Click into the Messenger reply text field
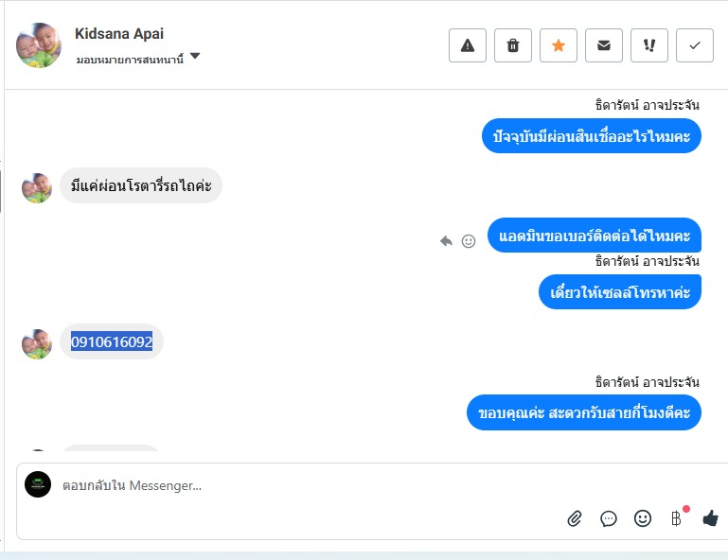728x560 pixels. coord(284,486)
